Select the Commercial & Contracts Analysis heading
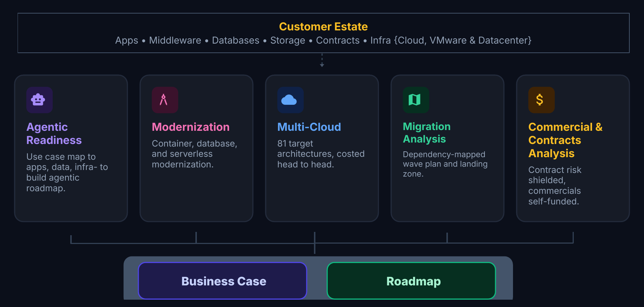 [x=565, y=140]
